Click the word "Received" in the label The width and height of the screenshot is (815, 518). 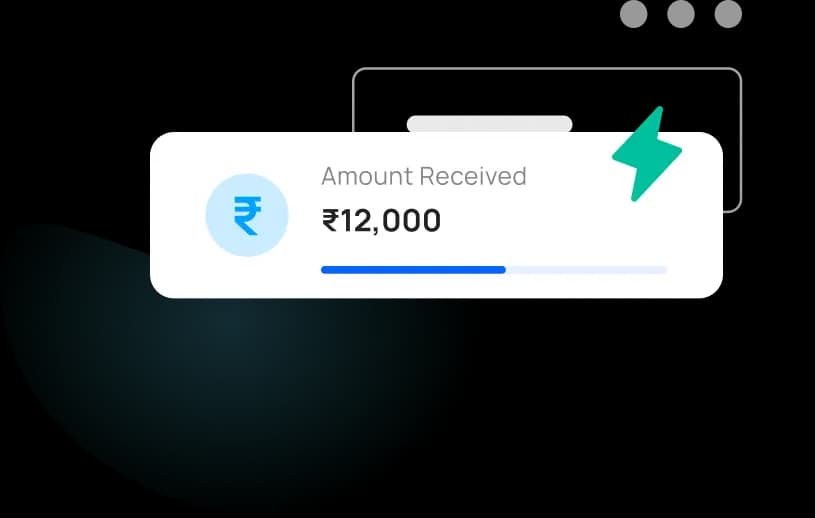472,176
